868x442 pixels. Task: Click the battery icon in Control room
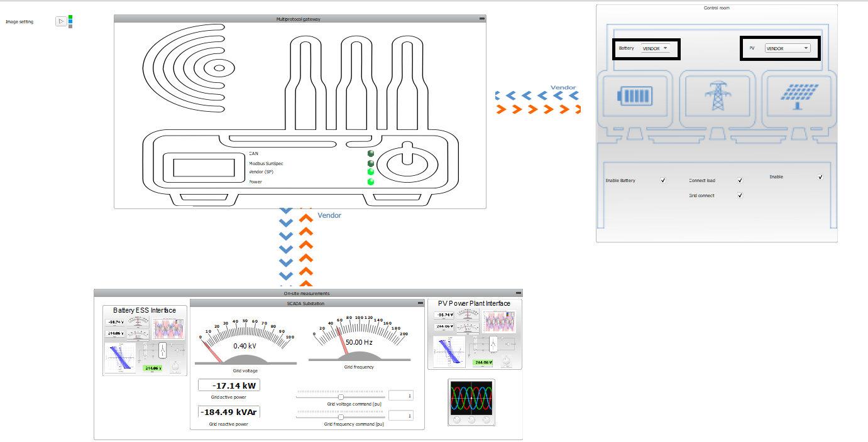(x=636, y=97)
